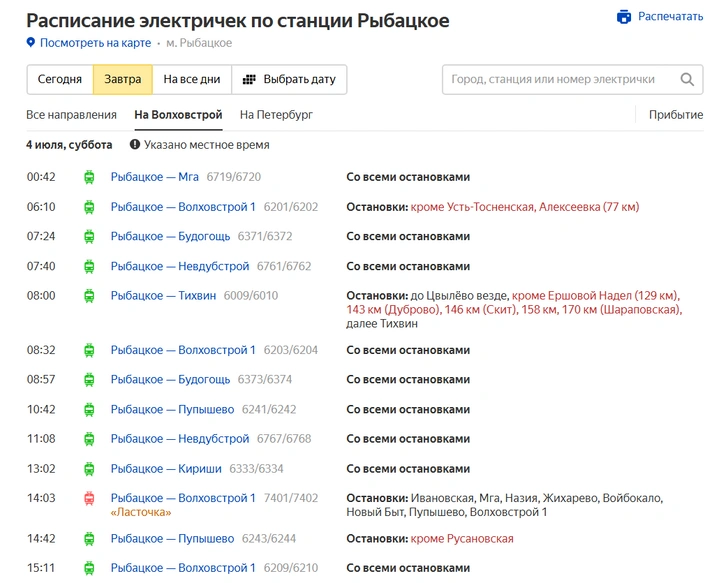The width and height of the screenshot is (728, 583).
Task: Click the Распечатать print link
Action: point(670,17)
